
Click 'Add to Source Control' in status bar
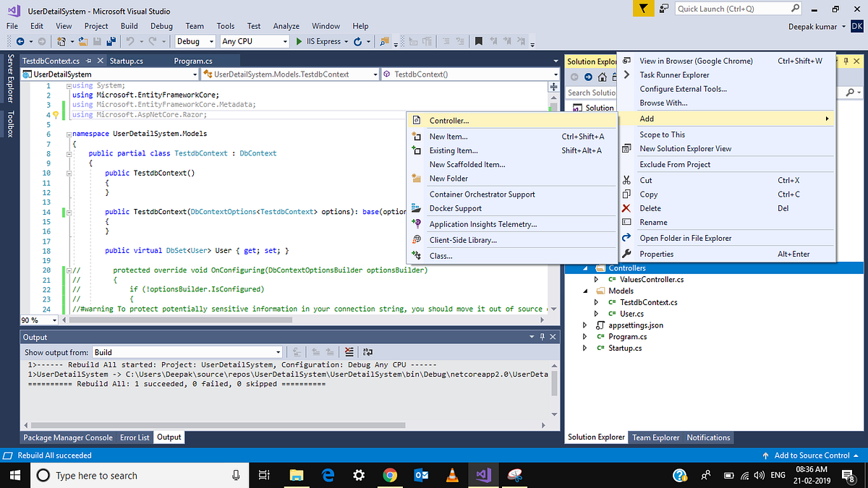coord(812,455)
